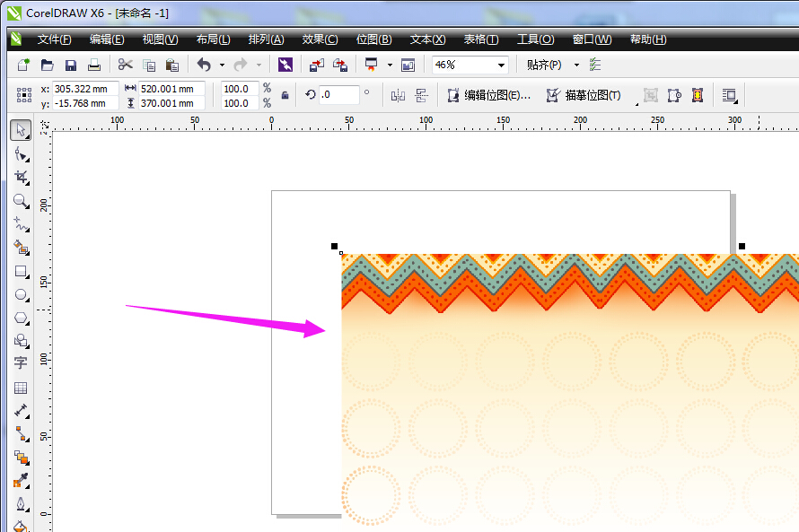Open the 文件(F) menu
The image size is (799, 532).
[54, 39]
